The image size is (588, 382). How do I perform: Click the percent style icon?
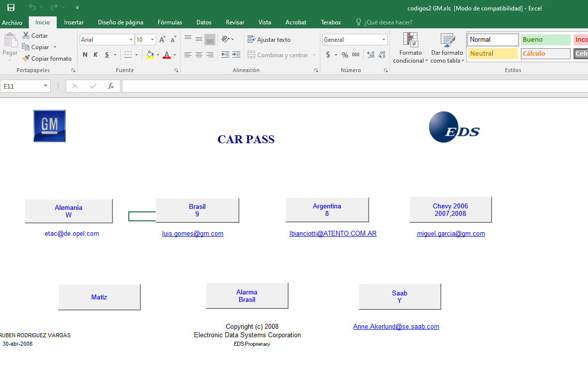coord(345,55)
